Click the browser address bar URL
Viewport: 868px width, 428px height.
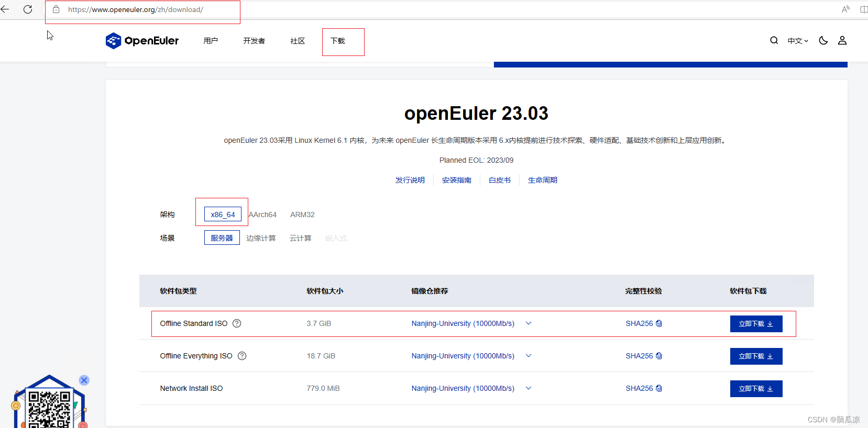tap(136, 9)
